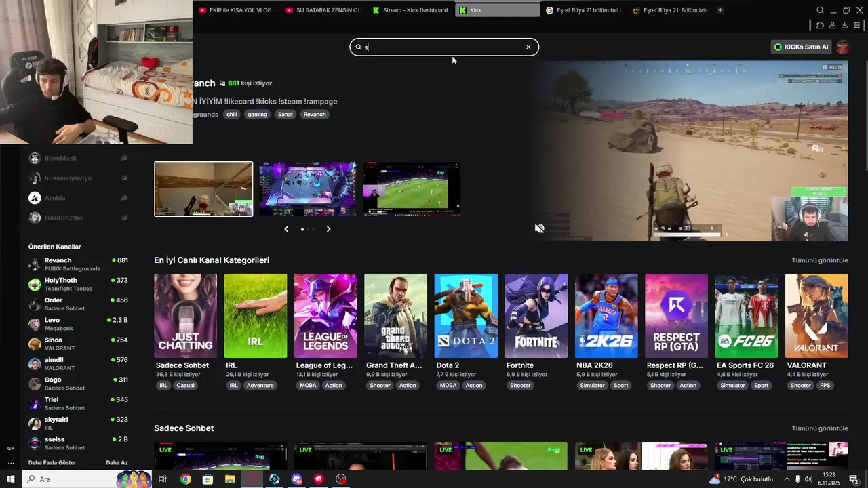Open the NBA 2K26 category card
868x488 pixels.
[x=606, y=316]
